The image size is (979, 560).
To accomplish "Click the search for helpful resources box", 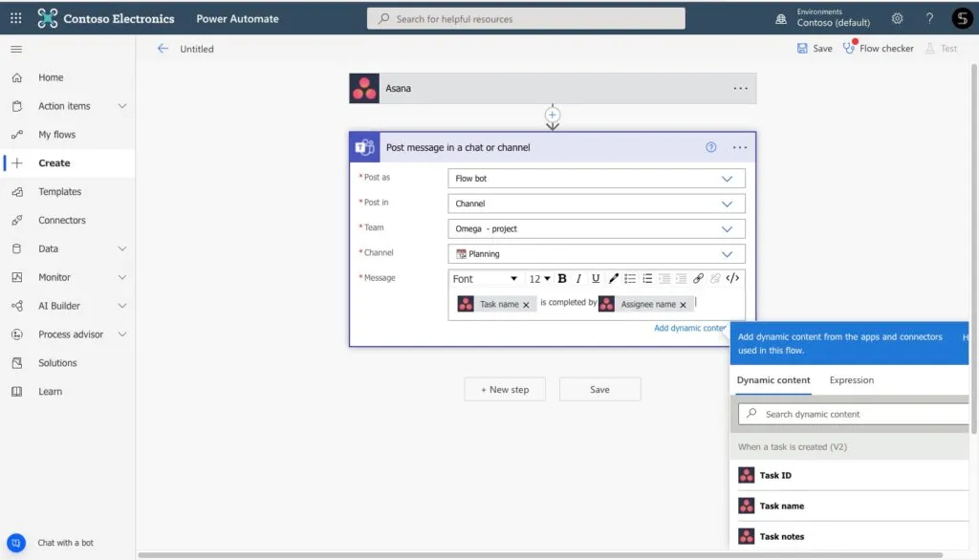I will (x=526, y=19).
